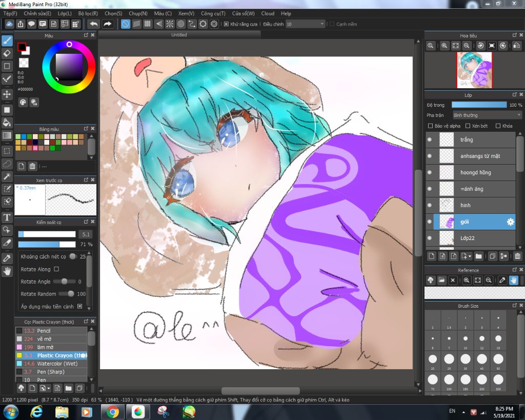Select the Text tool
This screenshot has width=525, height=420.
[7, 217]
